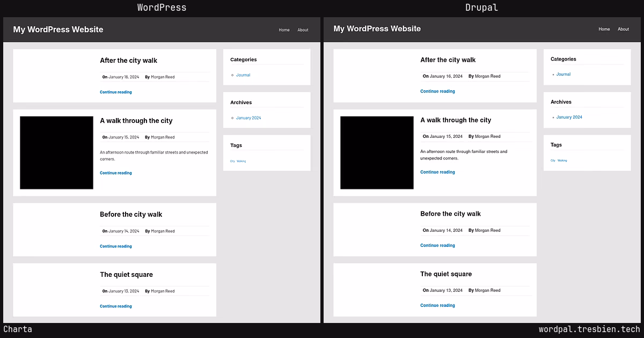
Task: Click the Categories heading in Drupal sidebar
Action: [x=563, y=59]
